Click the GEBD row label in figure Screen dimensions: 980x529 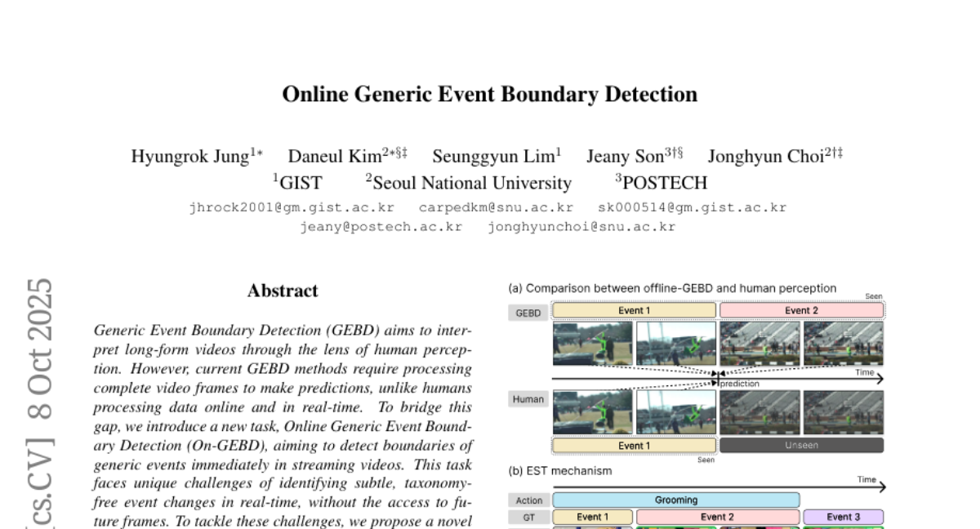[528, 313]
